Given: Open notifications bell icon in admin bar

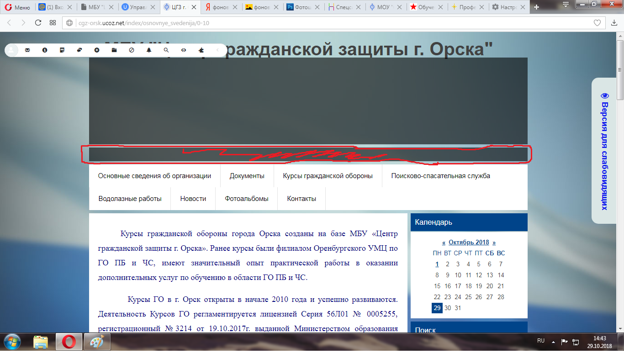Looking at the screenshot, I should click(149, 50).
